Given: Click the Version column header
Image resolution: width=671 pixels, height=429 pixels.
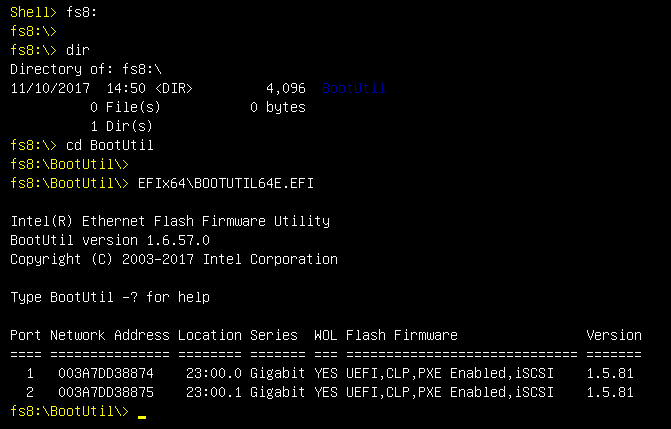Looking at the screenshot, I should click(614, 335).
